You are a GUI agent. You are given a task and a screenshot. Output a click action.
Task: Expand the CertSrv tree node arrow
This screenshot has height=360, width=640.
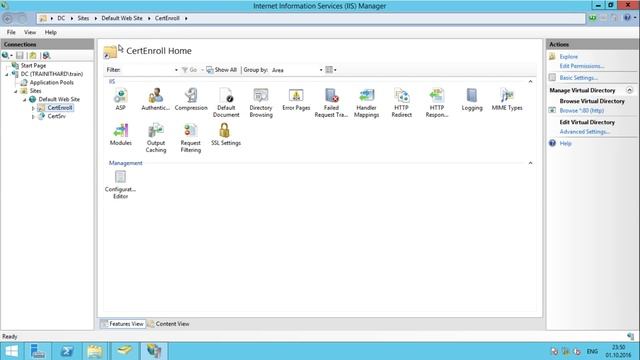click(x=33, y=117)
